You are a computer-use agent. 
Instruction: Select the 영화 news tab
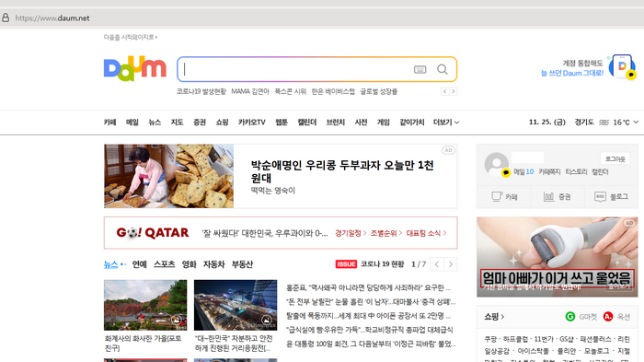pyautogui.click(x=189, y=264)
